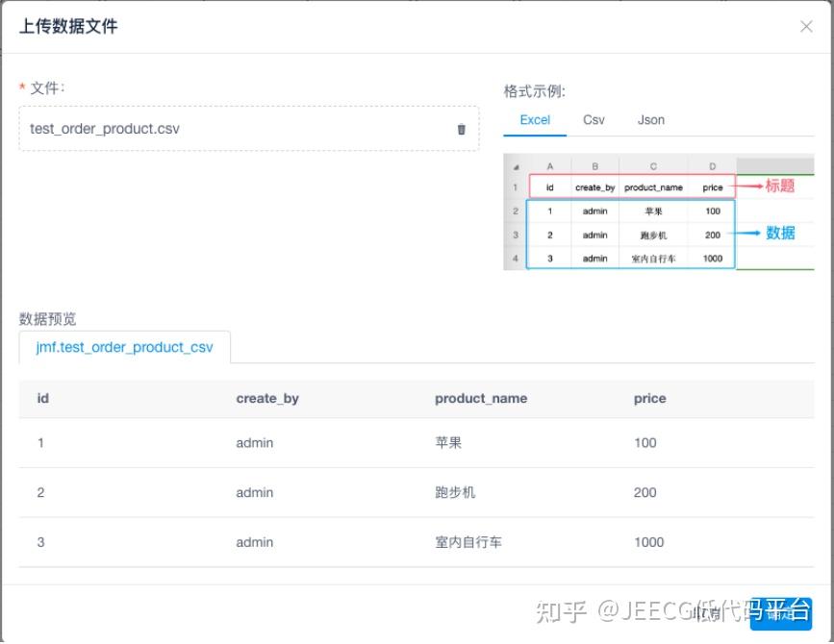The image size is (834, 644).
Task: Switch to the Excel format example tab
Action: (535, 120)
